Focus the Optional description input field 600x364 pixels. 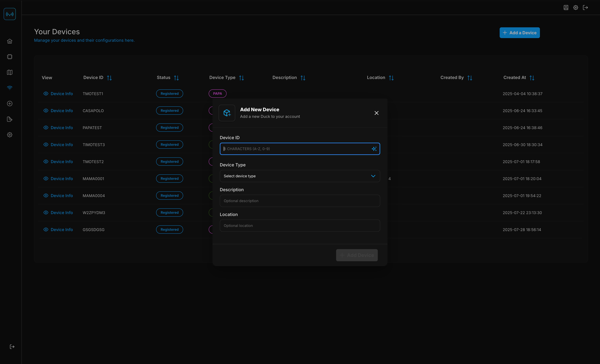coord(300,201)
